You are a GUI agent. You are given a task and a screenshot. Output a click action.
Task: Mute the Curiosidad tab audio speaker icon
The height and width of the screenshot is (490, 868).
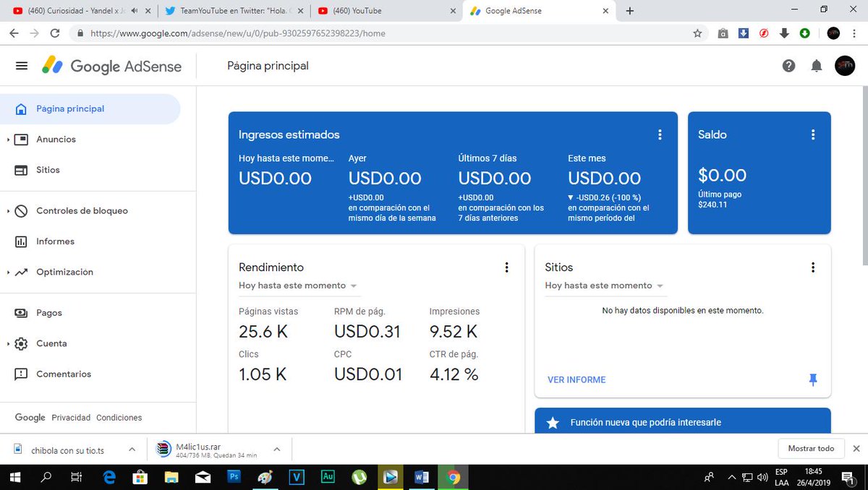point(135,11)
